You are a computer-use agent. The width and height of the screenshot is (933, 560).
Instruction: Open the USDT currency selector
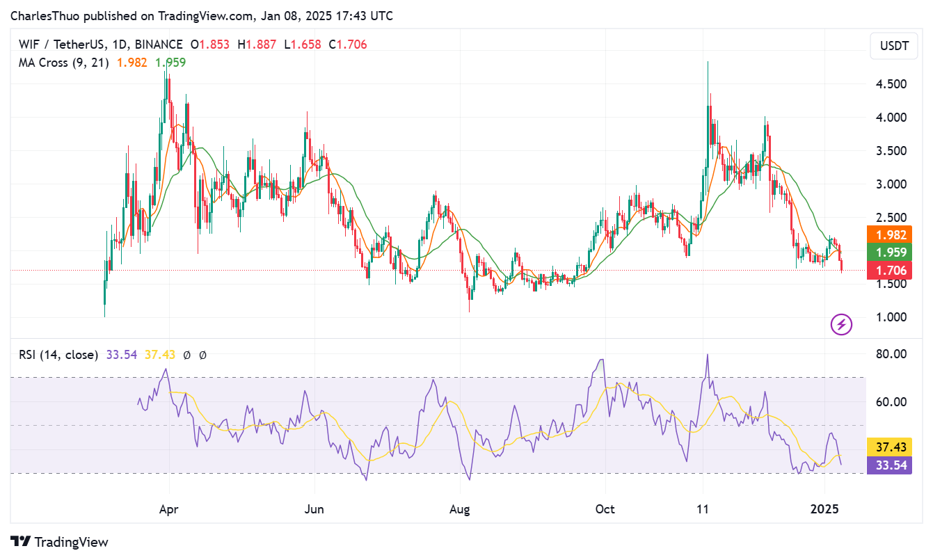[x=894, y=47]
